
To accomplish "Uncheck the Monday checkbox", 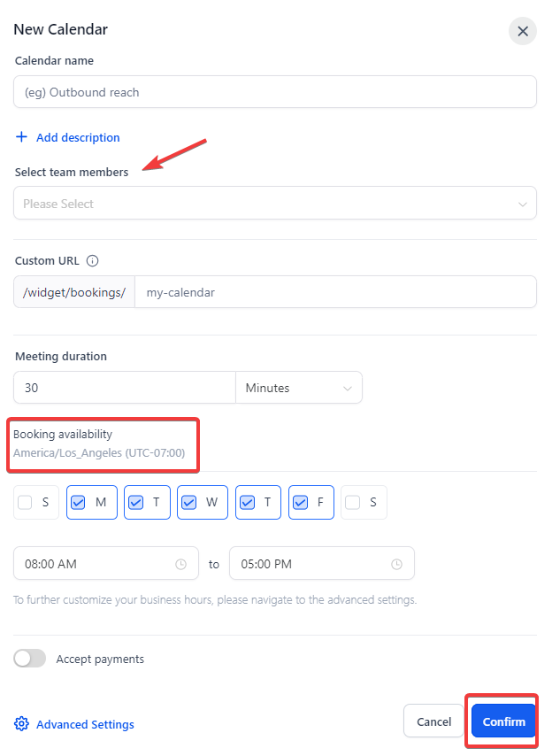I will point(79,503).
